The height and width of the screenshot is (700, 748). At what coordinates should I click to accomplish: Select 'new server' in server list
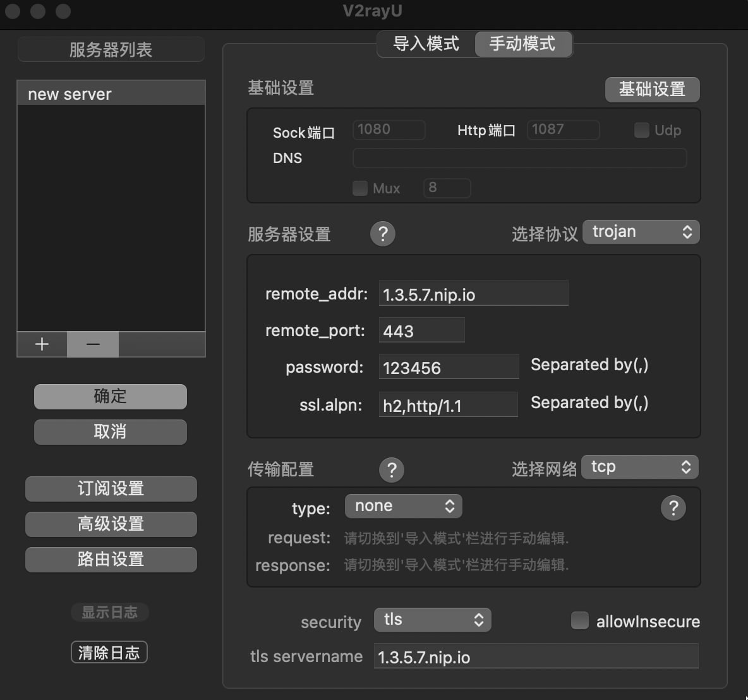coord(111,94)
